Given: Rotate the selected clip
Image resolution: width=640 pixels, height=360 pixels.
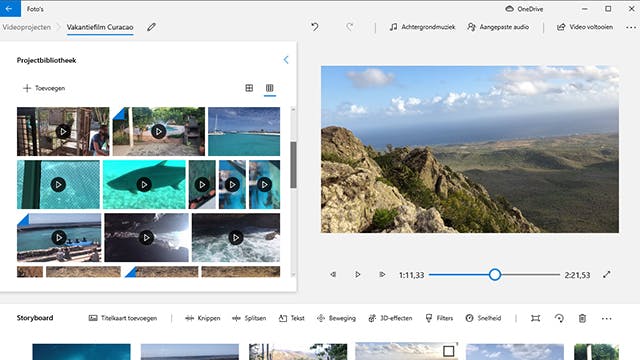Looking at the screenshot, I should pyautogui.click(x=559, y=318).
